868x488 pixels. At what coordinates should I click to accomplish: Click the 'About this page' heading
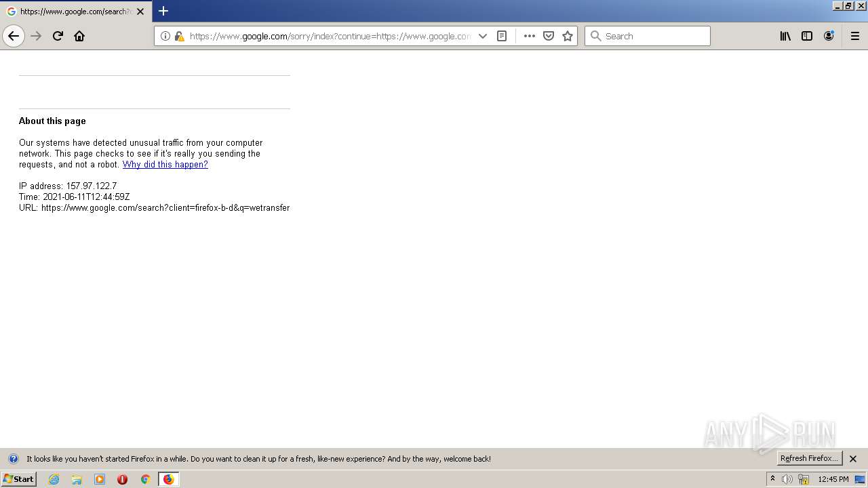point(52,121)
